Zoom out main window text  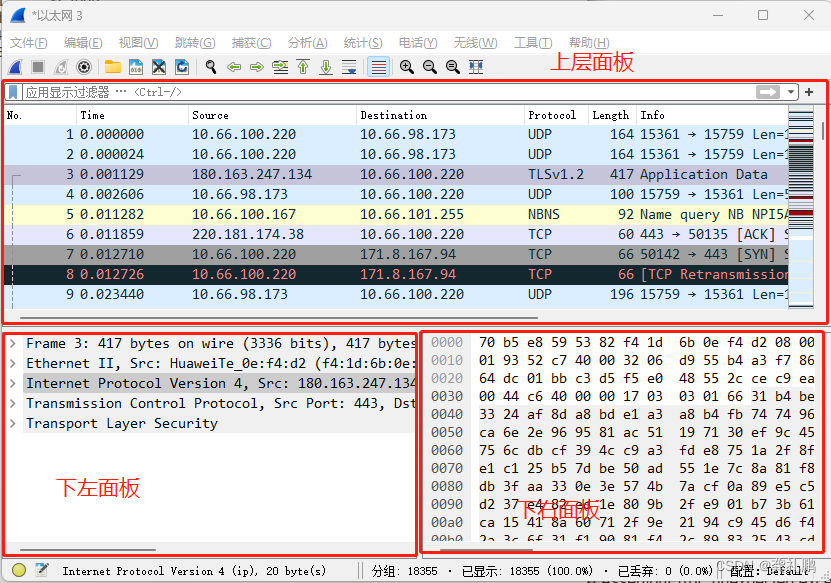coord(430,67)
